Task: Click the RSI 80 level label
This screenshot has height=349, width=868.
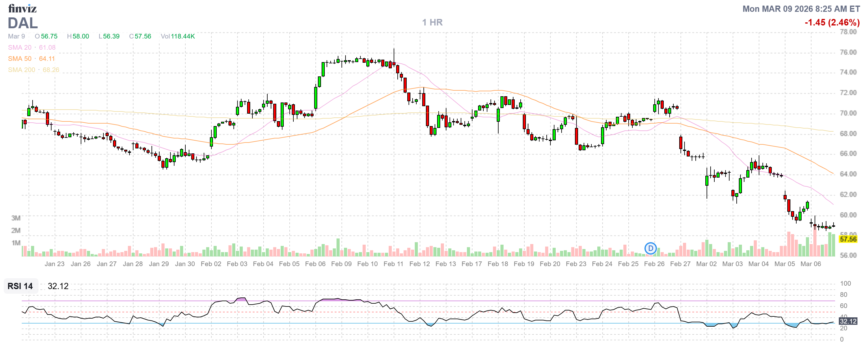Action: click(x=843, y=295)
